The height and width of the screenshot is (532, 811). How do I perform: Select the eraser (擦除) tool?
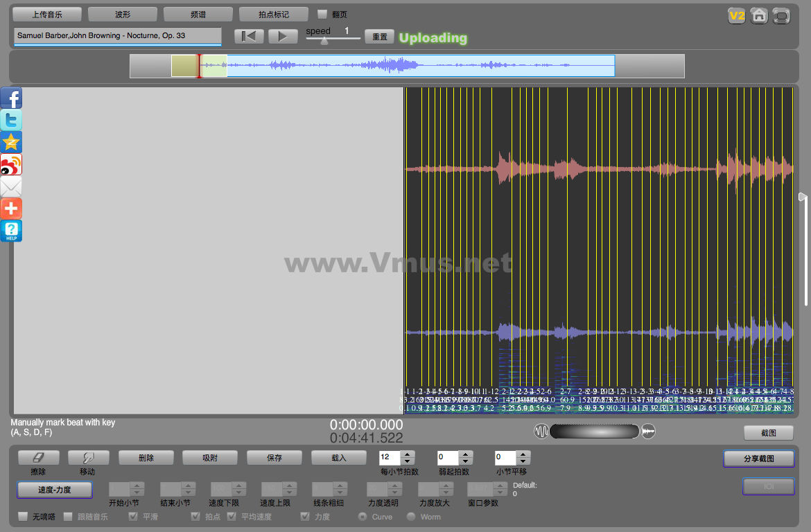[38, 458]
